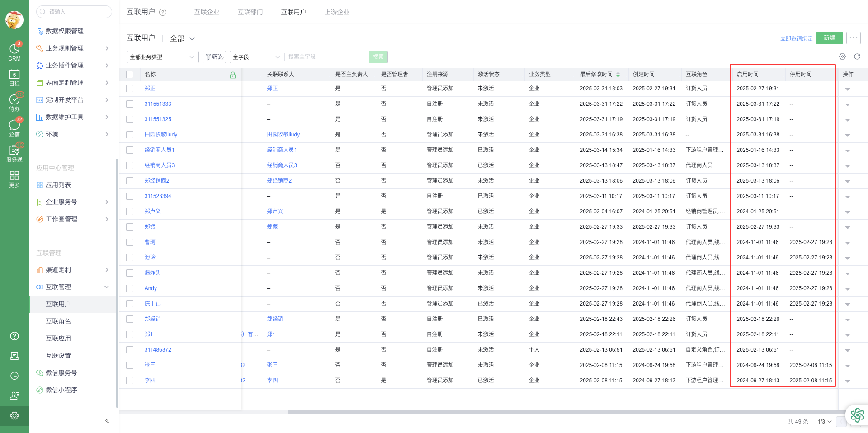Check the row checkbox for 李四
Image resolution: width=868 pixels, height=433 pixels.
pyautogui.click(x=130, y=381)
